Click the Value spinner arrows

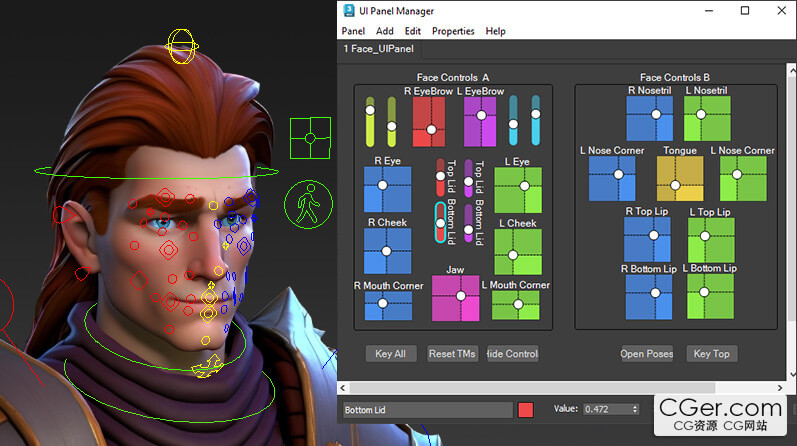pyautogui.click(x=634, y=409)
